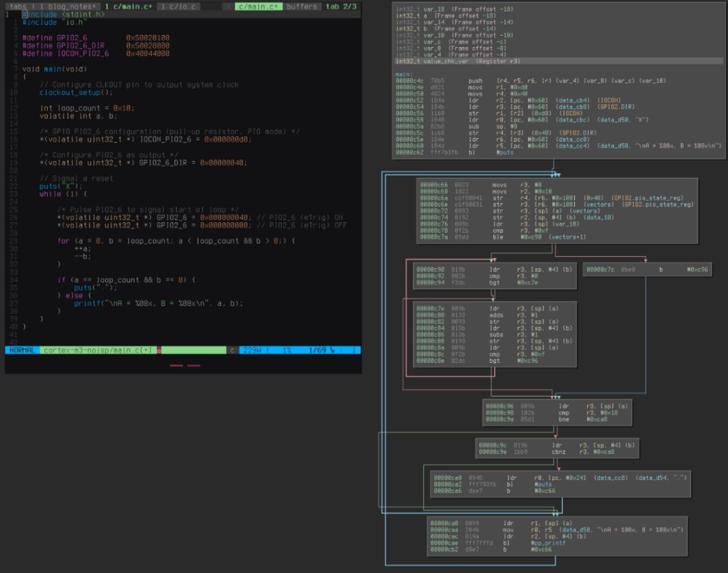Click the NORMAL mode indicator in the statusline
Image resolution: width=728 pixels, height=573 pixels.
click(22, 350)
